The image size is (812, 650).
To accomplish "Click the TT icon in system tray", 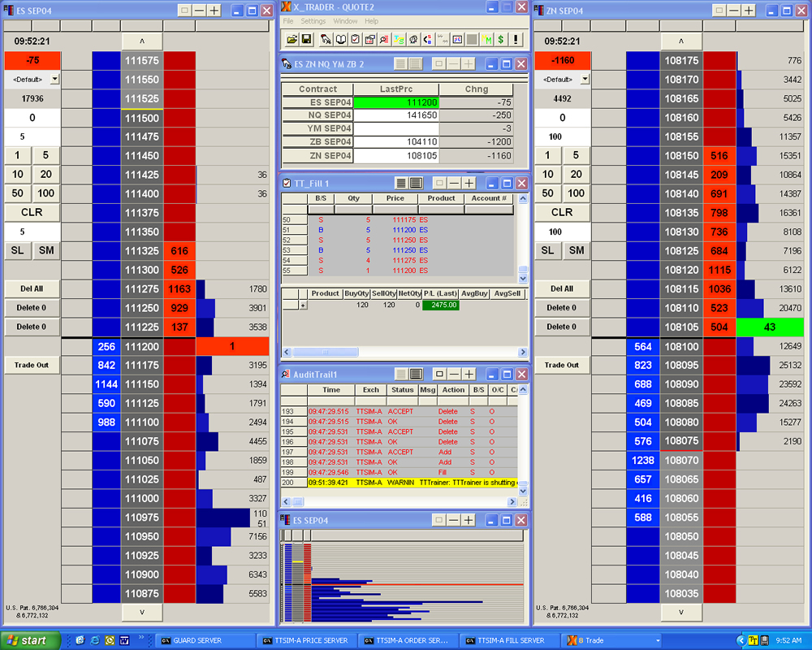I will [x=753, y=641].
